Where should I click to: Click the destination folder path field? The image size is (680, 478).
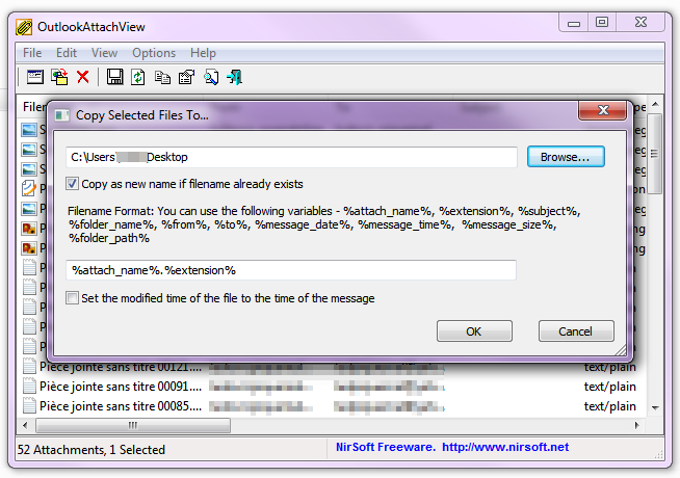[x=291, y=157]
